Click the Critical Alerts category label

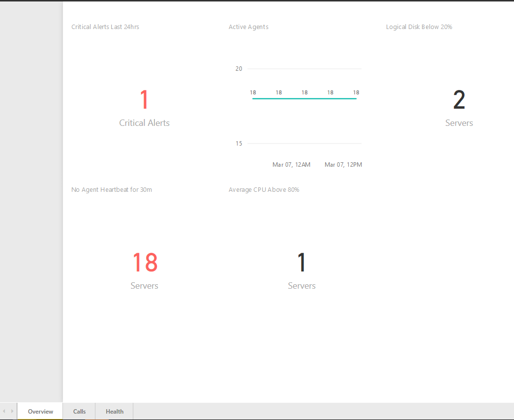coord(144,123)
